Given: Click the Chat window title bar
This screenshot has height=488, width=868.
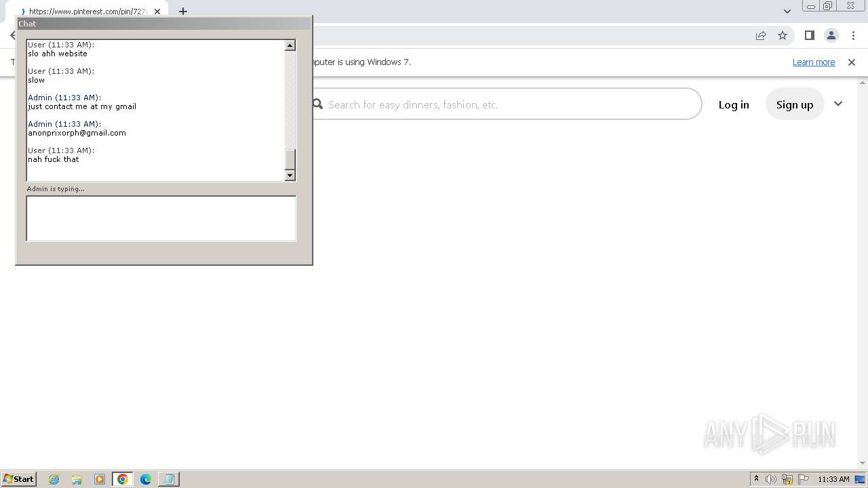Looking at the screenshot, I should (163, 24).
